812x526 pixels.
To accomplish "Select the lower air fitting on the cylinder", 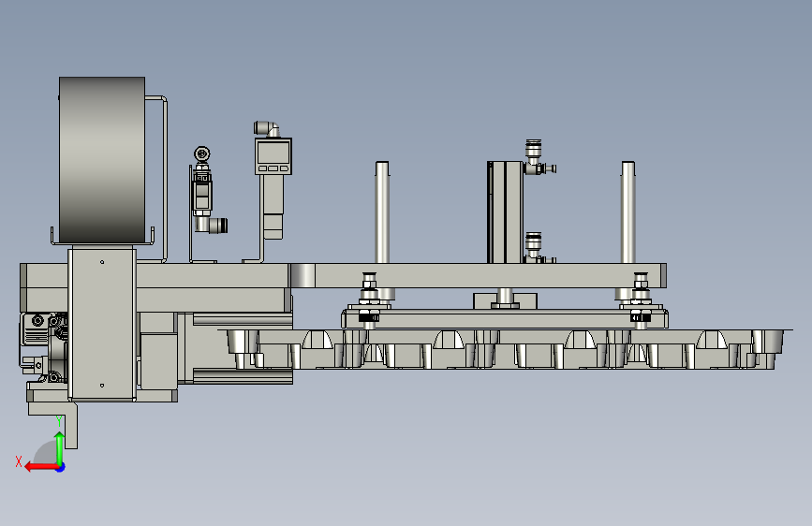I will pyautogui.click(x=539, y=248).
